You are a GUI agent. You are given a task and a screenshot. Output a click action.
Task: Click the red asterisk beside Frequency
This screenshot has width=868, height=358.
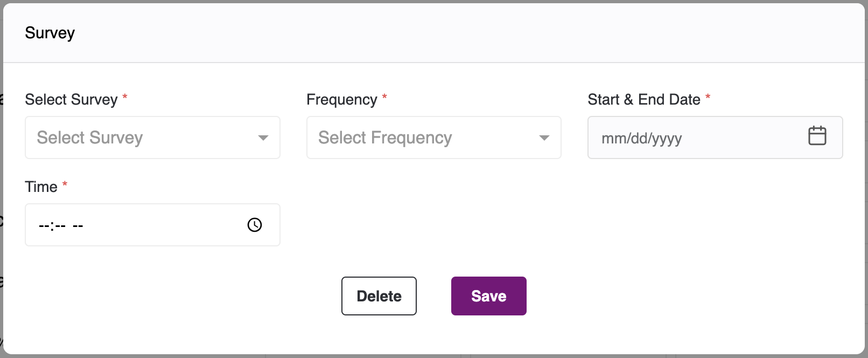click(x=384, y=97)
